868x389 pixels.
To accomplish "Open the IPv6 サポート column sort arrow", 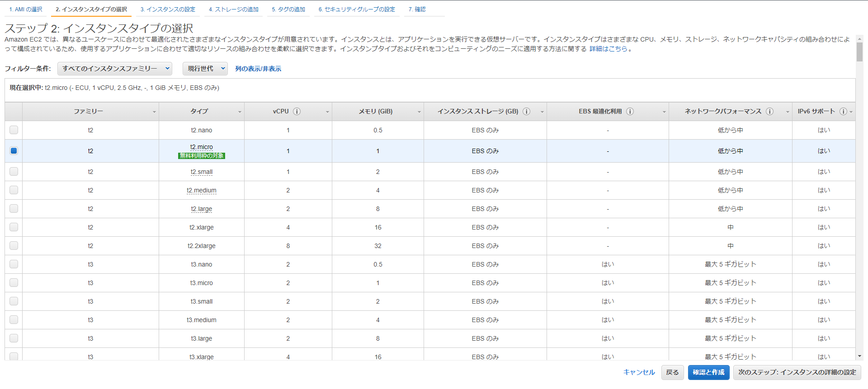I will (x=851, y=112).
